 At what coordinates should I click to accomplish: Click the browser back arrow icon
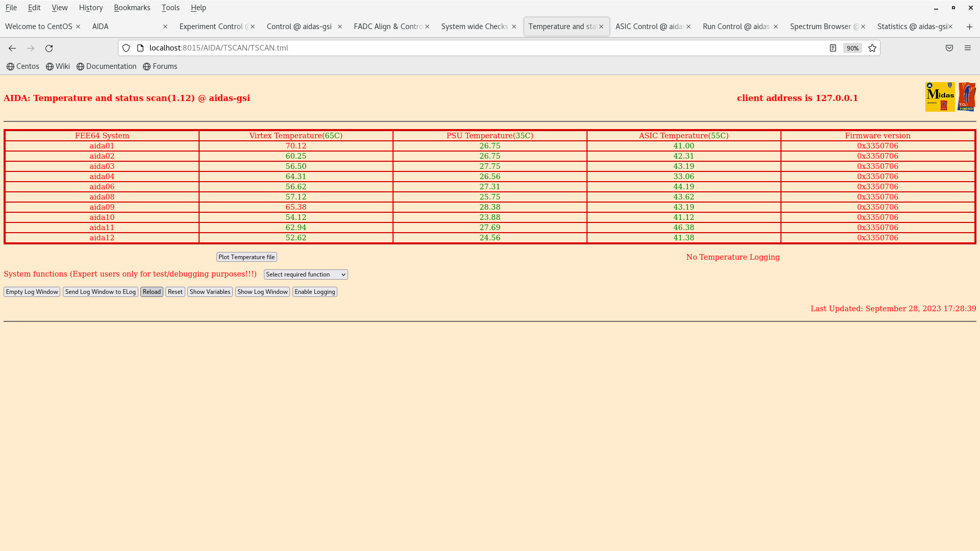tap(12, 48)
